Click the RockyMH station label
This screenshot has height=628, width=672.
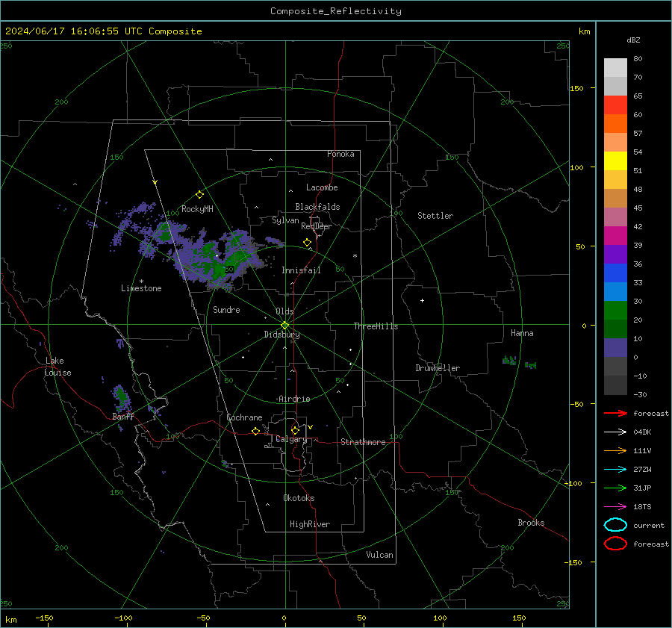tap(197, 209)
